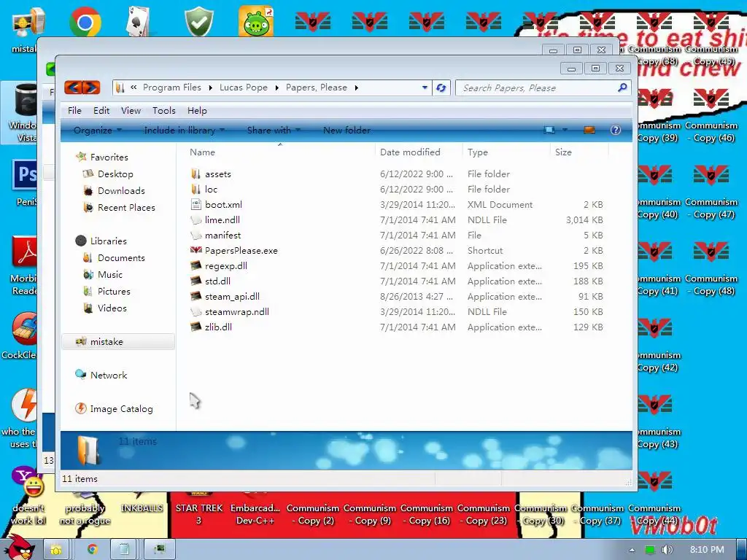Image resolution: width=747 pixels, height=560 pixels.
Task: Select Network in the navigation pane
Action: pos(109,375)
